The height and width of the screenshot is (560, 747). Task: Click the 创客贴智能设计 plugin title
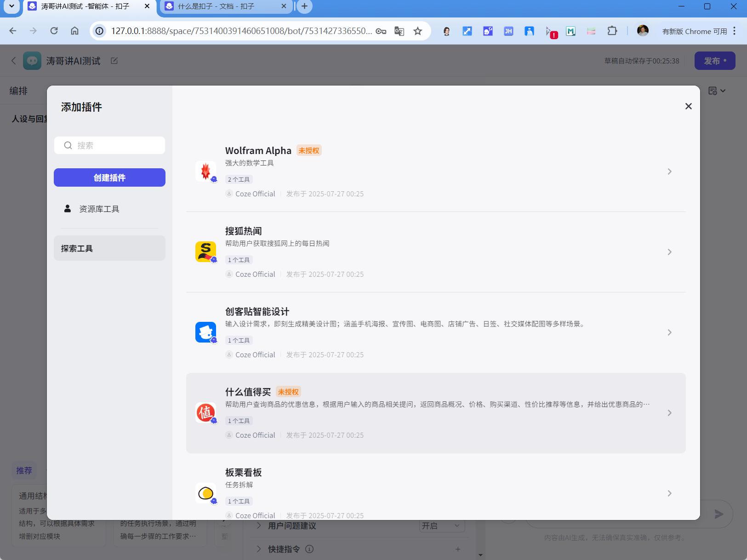pyautogui.click(x=257, y=311)
